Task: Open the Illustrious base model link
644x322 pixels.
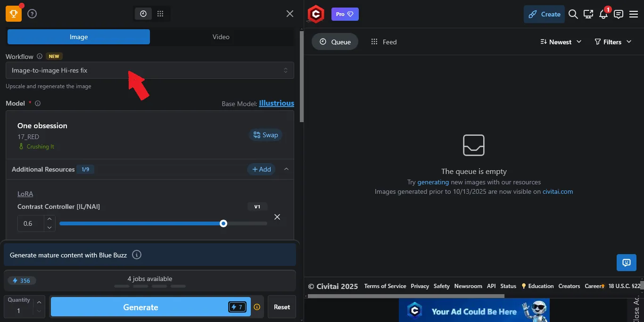Action: click(276, 103)
